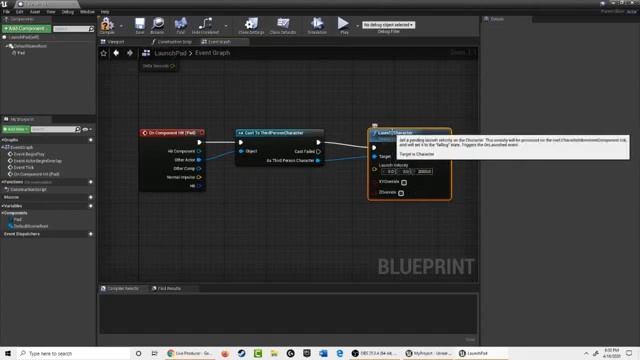Viewport: 640px width, 360px height.
Task: Collapse the Functions section
Action: click(2, 182)
